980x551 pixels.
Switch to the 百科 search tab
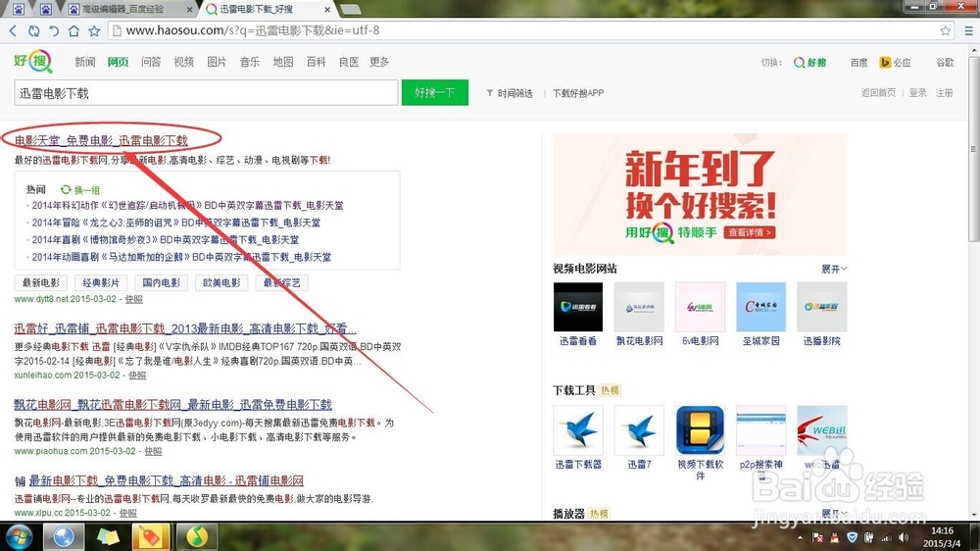coord(317,62)
